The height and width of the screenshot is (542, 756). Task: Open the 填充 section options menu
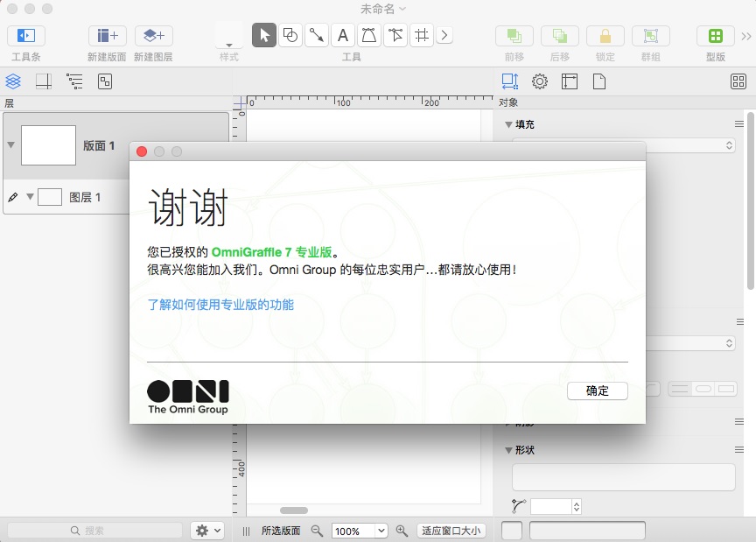739,124
